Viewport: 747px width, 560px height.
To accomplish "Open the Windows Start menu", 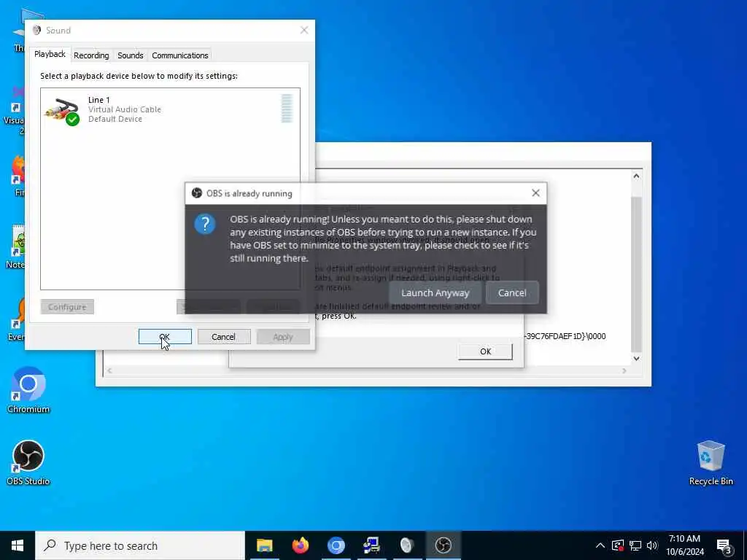I will click(x=18, y=545).
